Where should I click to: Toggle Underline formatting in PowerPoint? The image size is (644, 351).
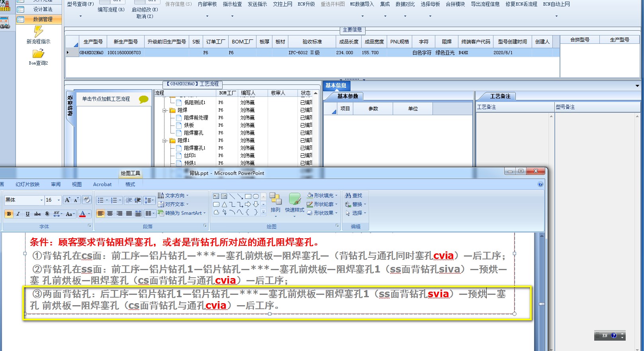click(27, 214)
